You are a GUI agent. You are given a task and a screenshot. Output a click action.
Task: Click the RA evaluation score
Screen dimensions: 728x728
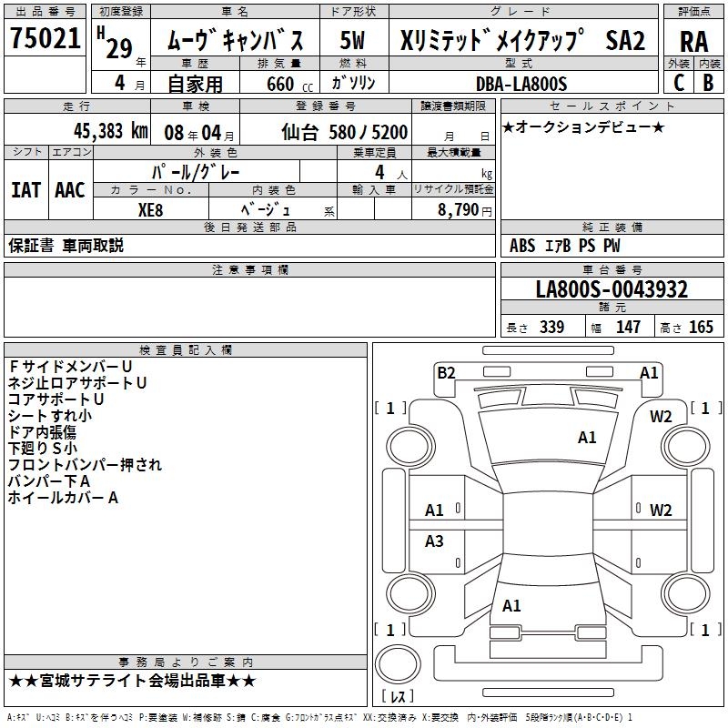pyautogui.click(x=693, y=42)
